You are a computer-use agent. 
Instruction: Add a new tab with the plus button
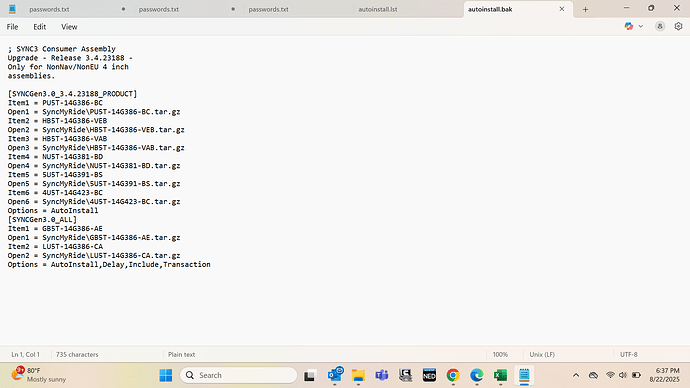585,9
